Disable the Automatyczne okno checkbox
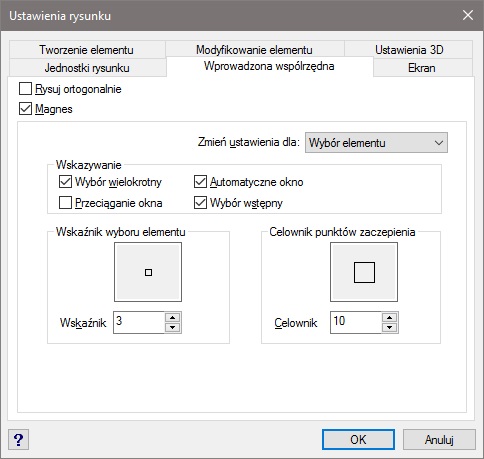 point(200,182)
